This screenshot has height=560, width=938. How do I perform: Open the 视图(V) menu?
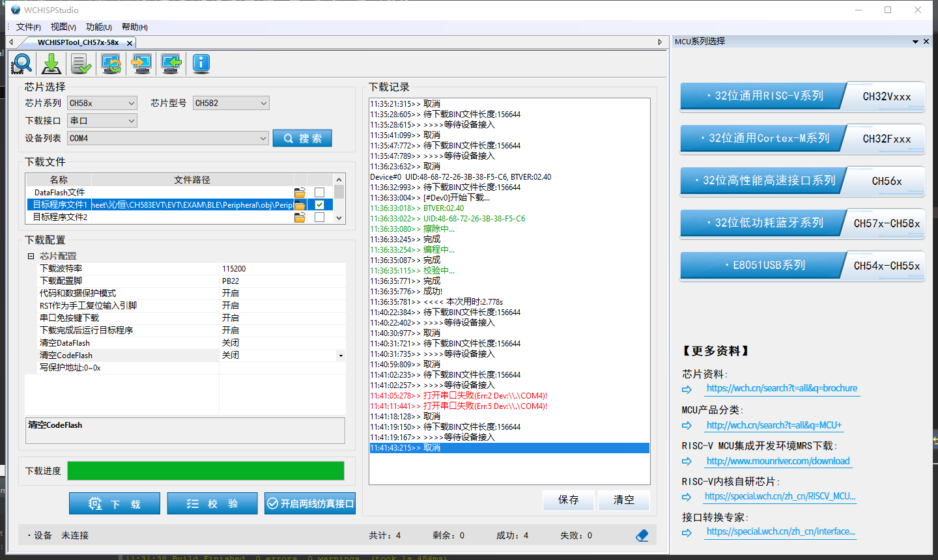point(63,27)
